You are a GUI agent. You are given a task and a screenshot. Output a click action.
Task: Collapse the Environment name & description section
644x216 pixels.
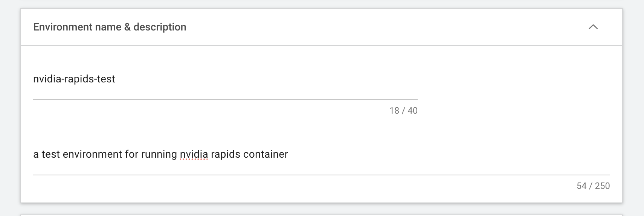593,27
